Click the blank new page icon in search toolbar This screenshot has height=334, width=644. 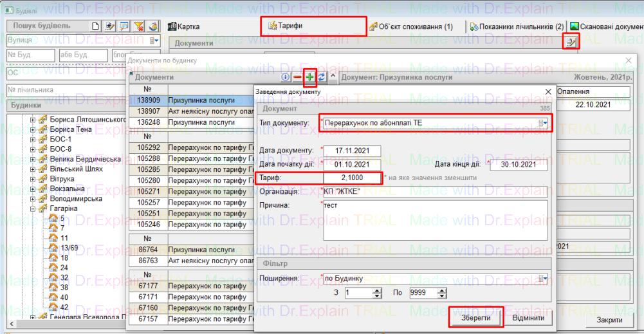[x=96, y=26]
